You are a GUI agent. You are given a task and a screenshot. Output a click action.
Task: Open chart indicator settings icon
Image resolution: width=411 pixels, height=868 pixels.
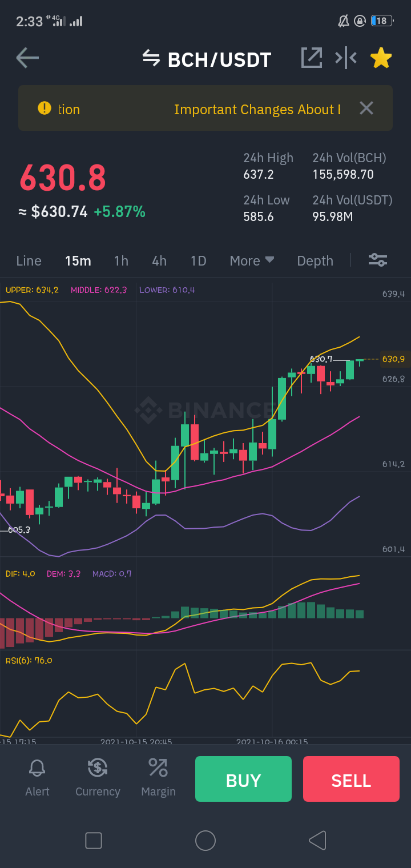(378, 260)
